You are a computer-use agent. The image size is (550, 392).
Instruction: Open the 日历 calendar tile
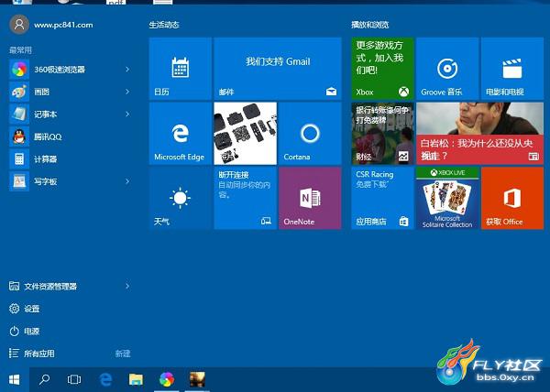[181, 69]
